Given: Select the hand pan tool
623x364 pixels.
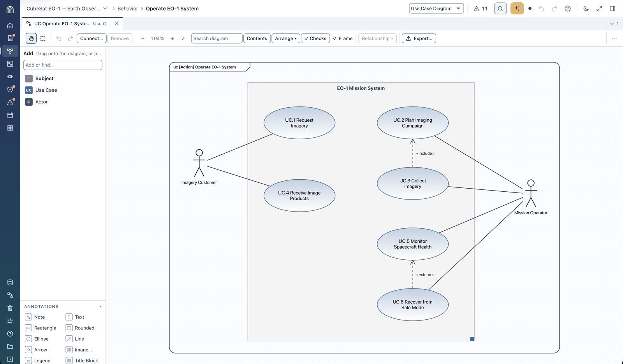Looking at the screenshot, I should [31, 38].
